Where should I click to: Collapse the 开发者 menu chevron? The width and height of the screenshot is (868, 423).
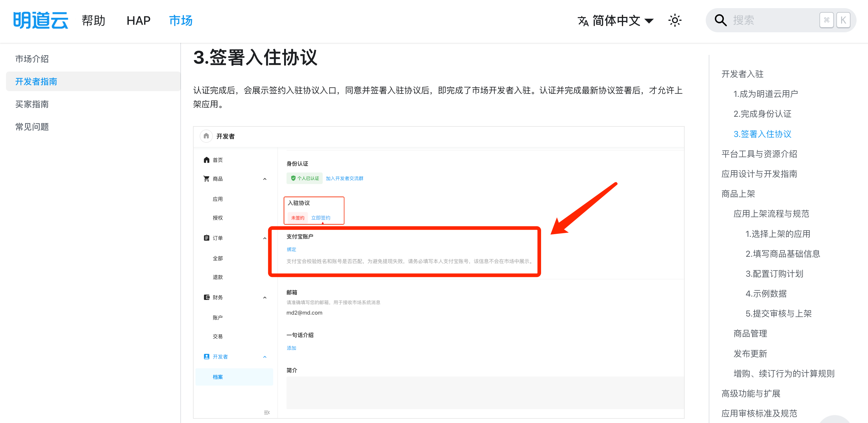click(x=265, y=357)
